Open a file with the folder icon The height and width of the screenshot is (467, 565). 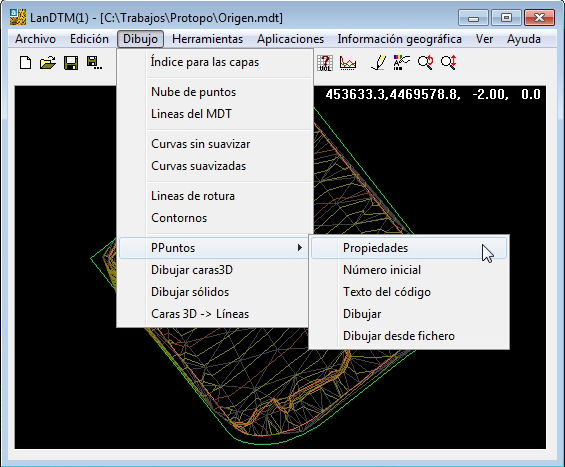pos(48,63)
